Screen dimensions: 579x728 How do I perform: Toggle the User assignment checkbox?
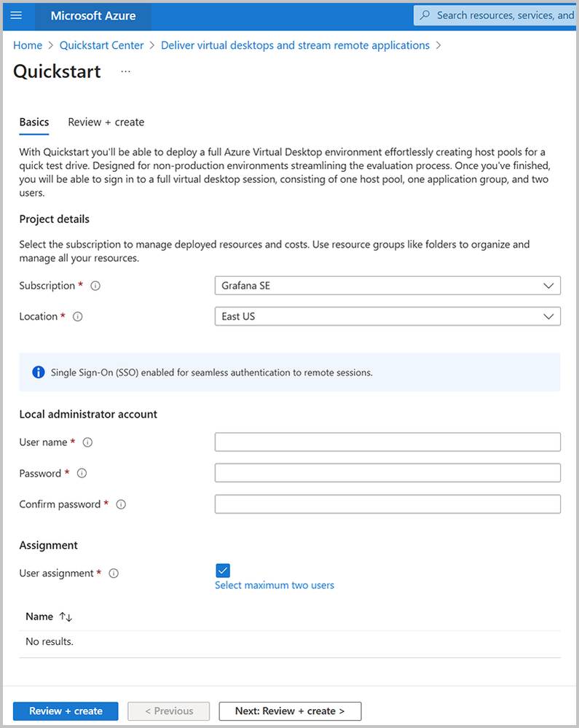pyautogui.click(x=223, y=570)
